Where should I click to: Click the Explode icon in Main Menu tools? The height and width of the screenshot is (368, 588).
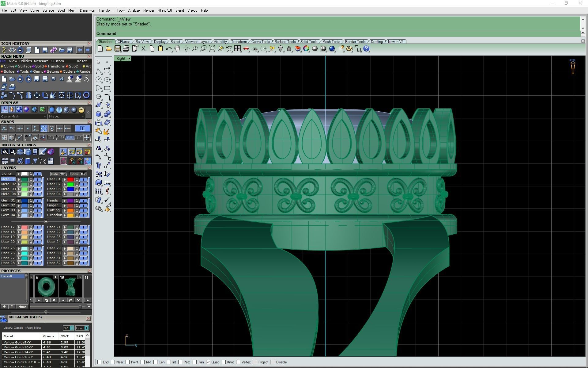[53, 95]
